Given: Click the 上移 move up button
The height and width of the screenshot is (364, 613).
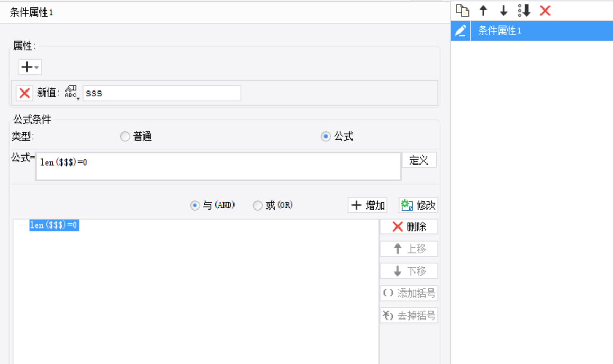Looking at the screenshot, I should click(x=409, y=249).
